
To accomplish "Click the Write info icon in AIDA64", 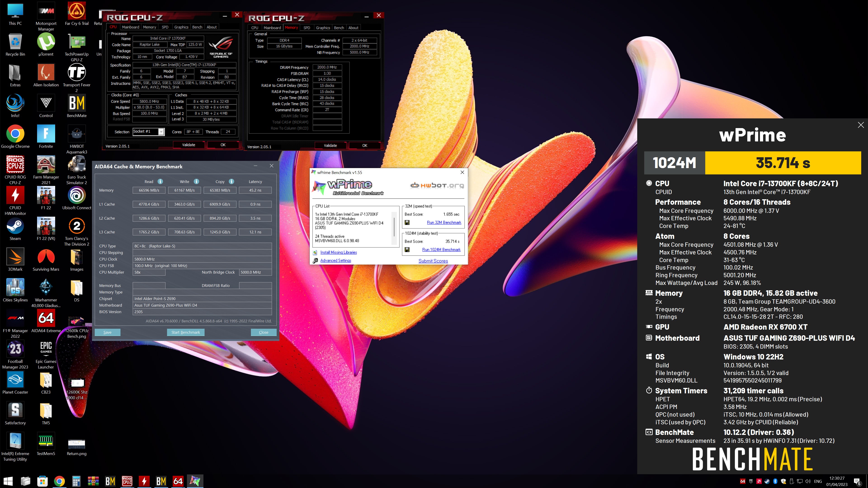I will [x=196, y=181].
